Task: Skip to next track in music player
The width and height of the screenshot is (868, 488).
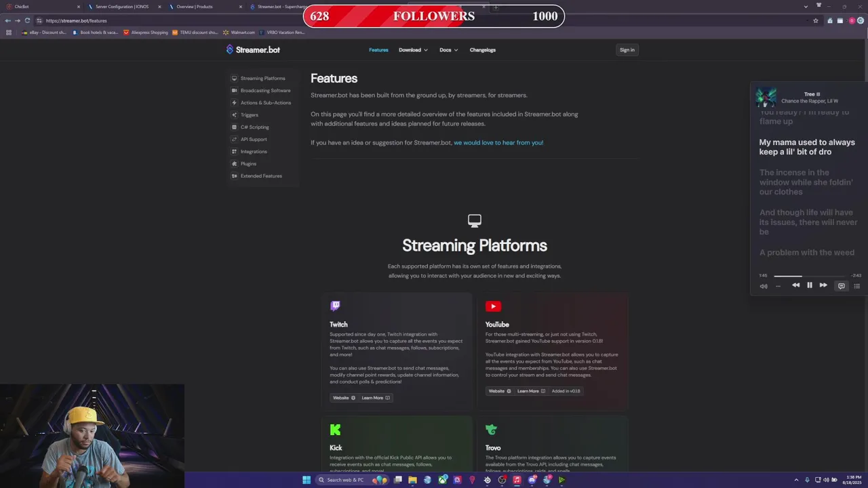Action: [823, 285]
